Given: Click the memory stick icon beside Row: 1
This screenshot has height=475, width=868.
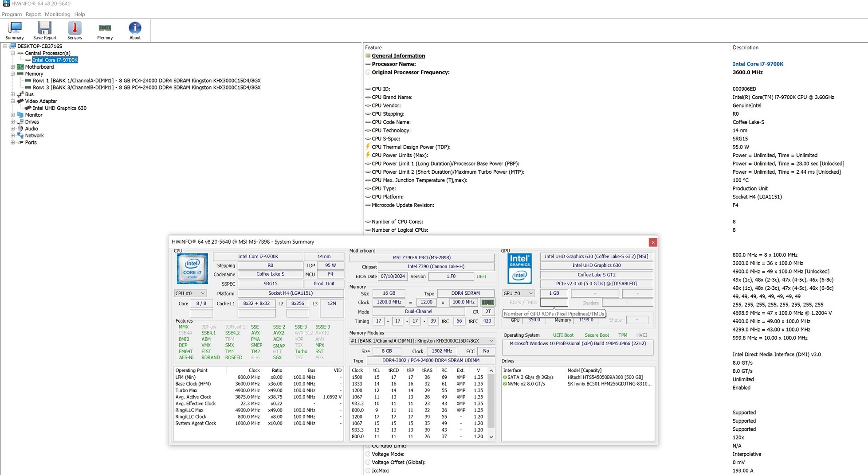Looking at the screenshot, I should pyautogui.click(x=28, y=81).
